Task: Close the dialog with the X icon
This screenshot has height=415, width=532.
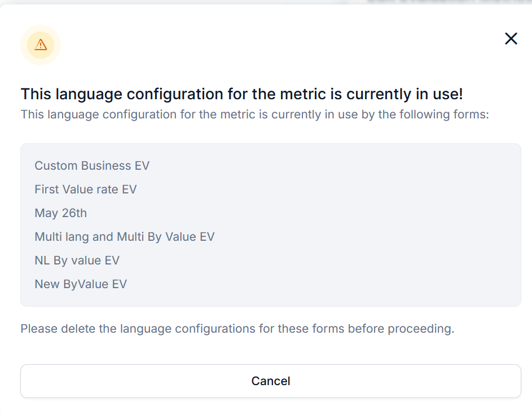Action: (x=511, y=38)
